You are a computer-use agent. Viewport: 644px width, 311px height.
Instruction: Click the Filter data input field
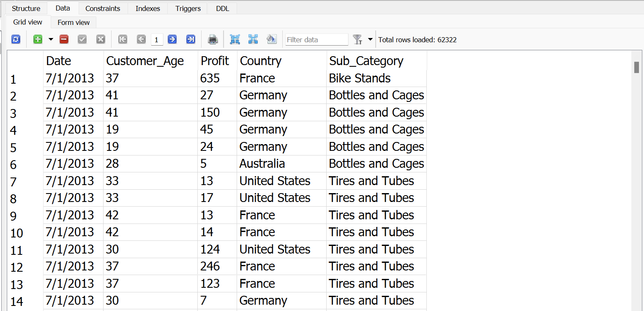point(317,39)
